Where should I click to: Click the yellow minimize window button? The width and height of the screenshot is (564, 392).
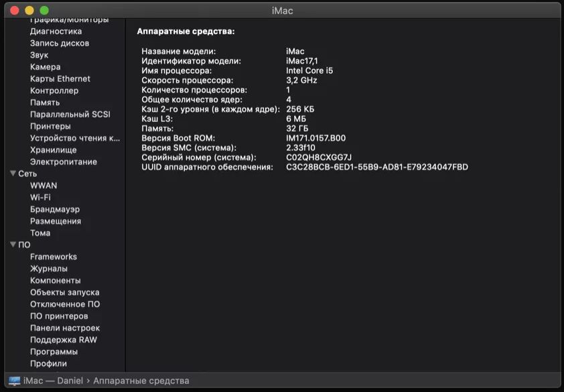(x=29, y=11)
